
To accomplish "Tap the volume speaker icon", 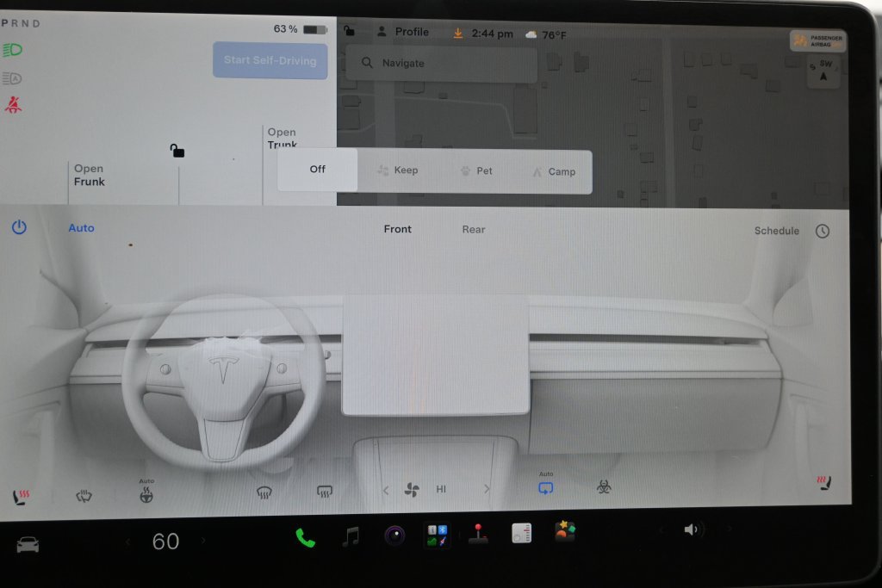I will click(x=692, y=529).
